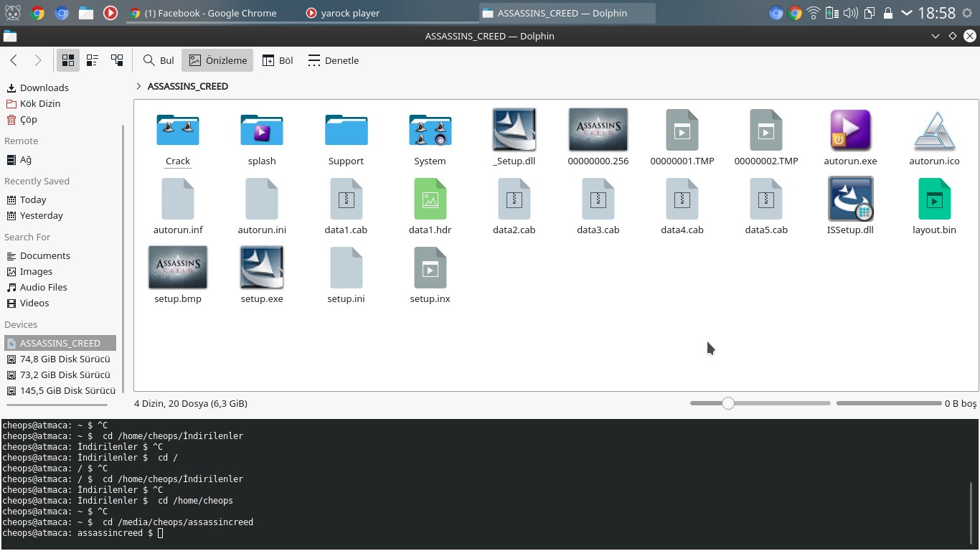The width and height of the screenshot is (980, 551).
Task: Open Downloads in the places panel
Action: (44, 88)
